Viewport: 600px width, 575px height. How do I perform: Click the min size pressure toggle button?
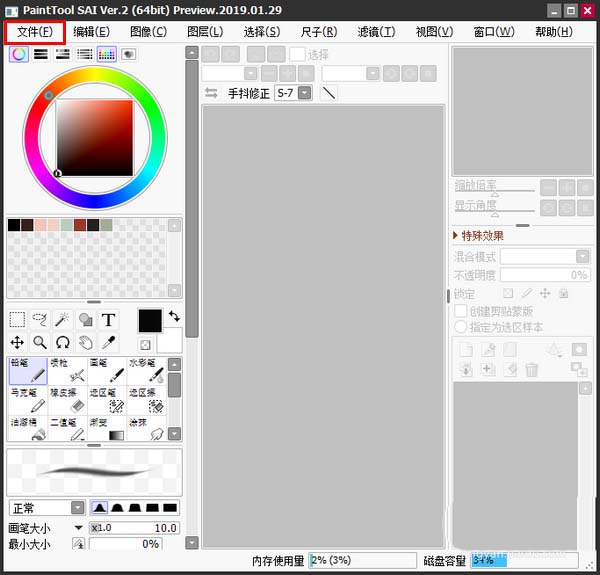tap(78, 544)
